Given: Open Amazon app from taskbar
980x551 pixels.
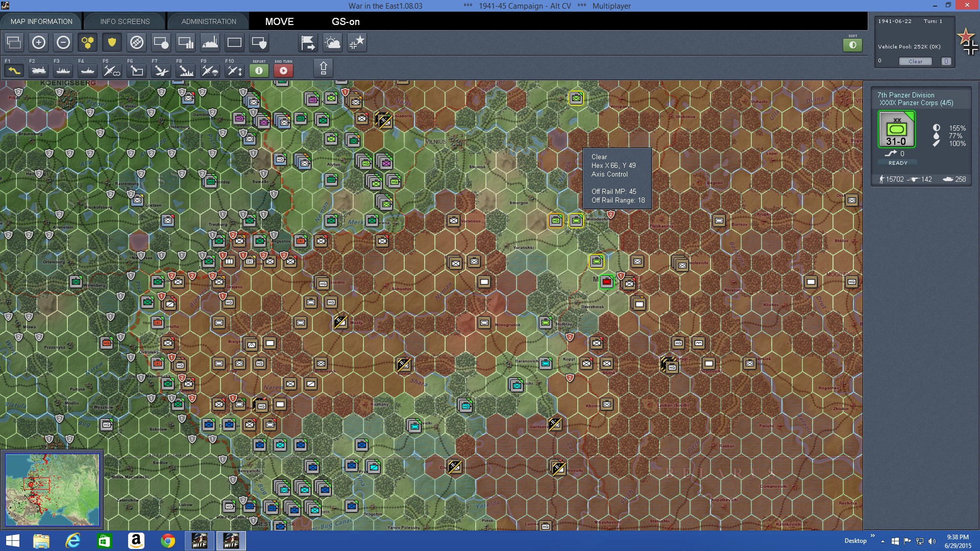Looking at the screenshot, I should coord(136,541).
